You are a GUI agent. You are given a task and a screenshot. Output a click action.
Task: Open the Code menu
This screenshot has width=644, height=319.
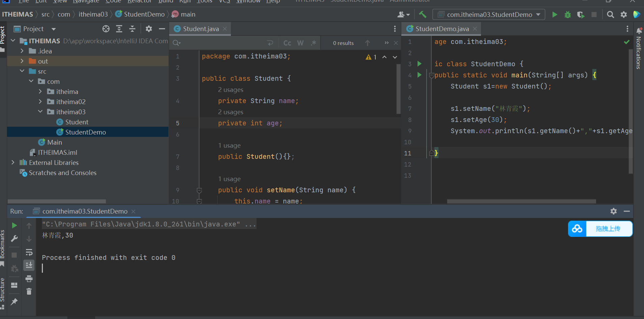[x=113, y=1]
